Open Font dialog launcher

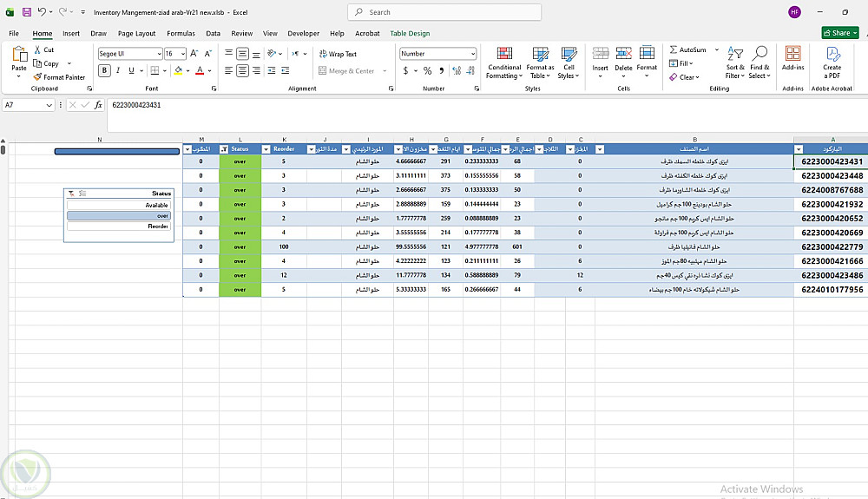(x=214, y=89)
